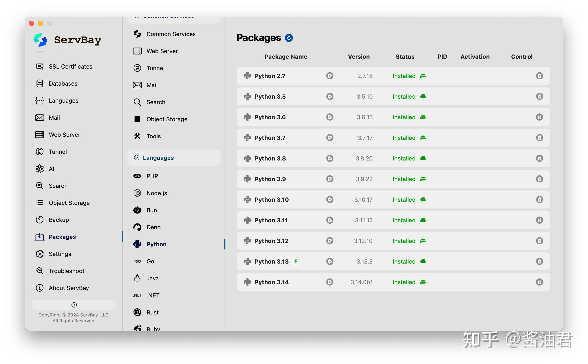Select the Python 3.12 package row
The width and height of the screenshot is (588, 364).
point(272,241)
